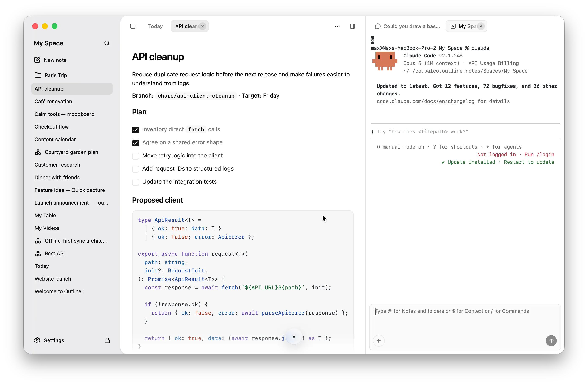Open the Website launch note
588x385 pixels.
(72, 279)
